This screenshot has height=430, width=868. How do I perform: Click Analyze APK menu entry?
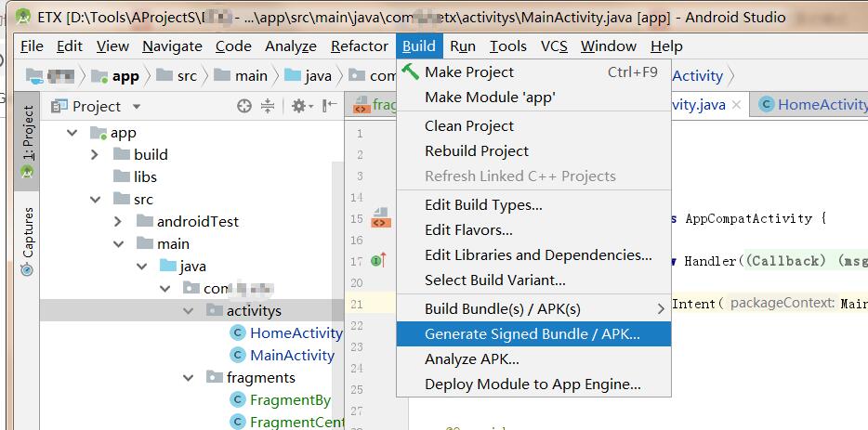click(471, 358)
